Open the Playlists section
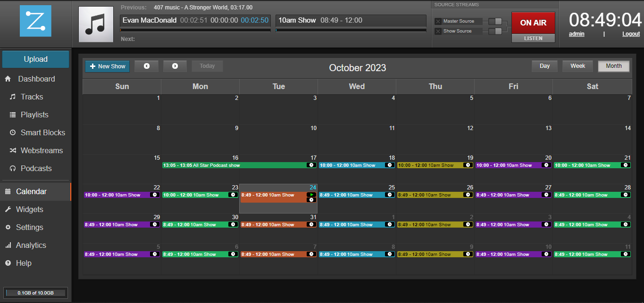 (x=34, y=115)
